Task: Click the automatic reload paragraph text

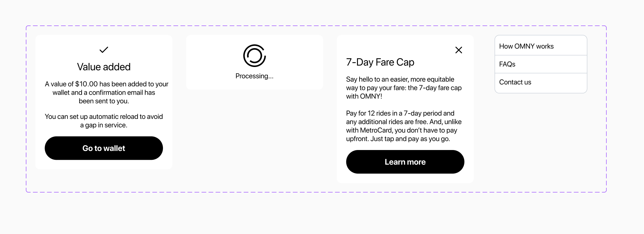Action: [104, 117]
